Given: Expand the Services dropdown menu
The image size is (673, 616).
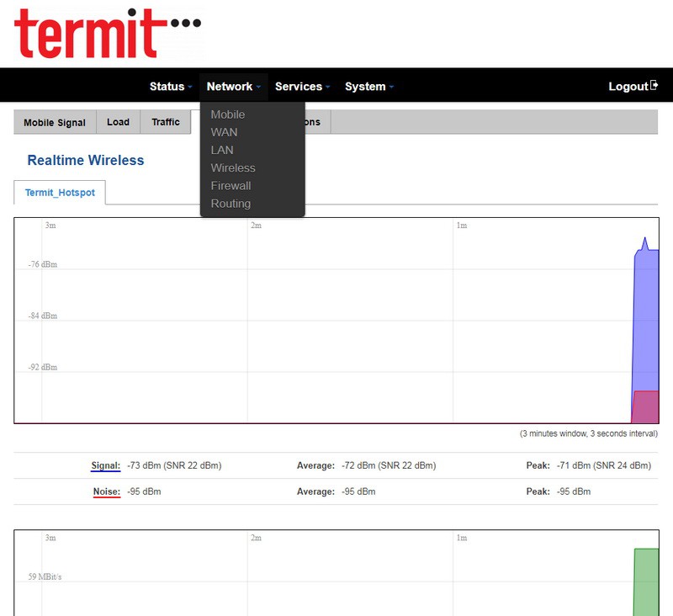Looking at the screenshot, I should [302, 87].
